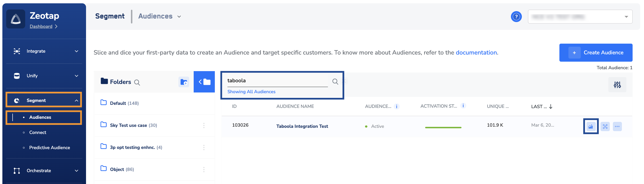Open more options for Taboola Integration Test

click(x=617, y=126)
